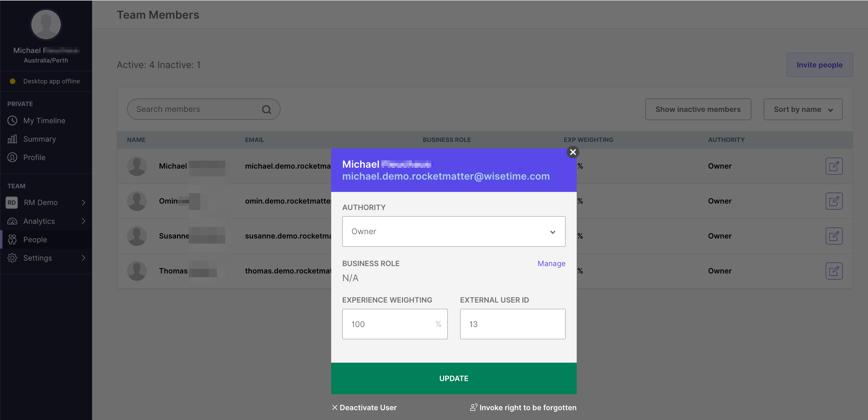Click the susanne.demo email cell

288,236
